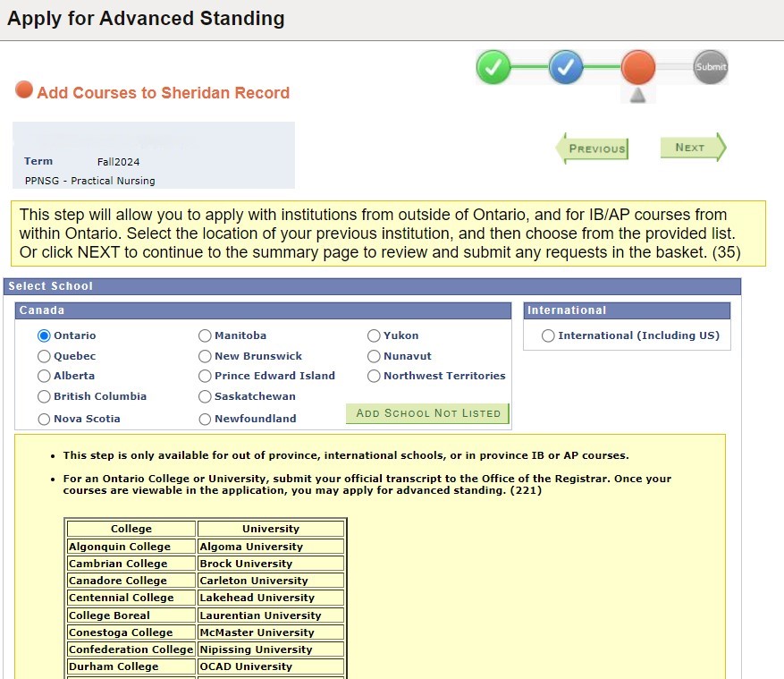Choose the Manitoba radio button

point(205,336)
